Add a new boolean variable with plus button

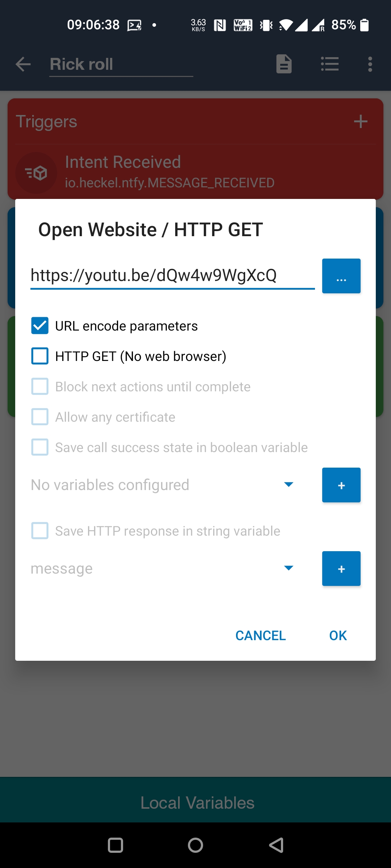click(x=341, y=485)
